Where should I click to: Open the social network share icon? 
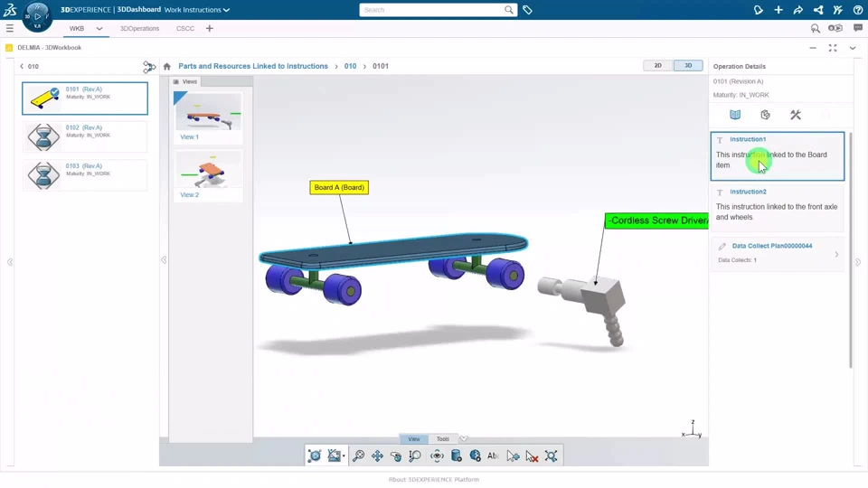[x=818, y=10]
